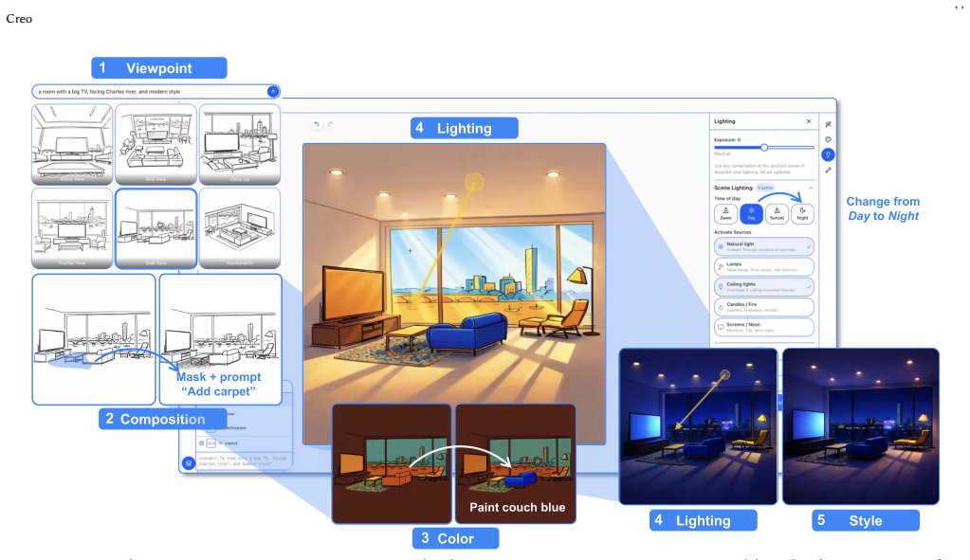Click the undo arrow above the canvas
The image size is (970, 560).
pyautogui.click(x=317, y=124)
